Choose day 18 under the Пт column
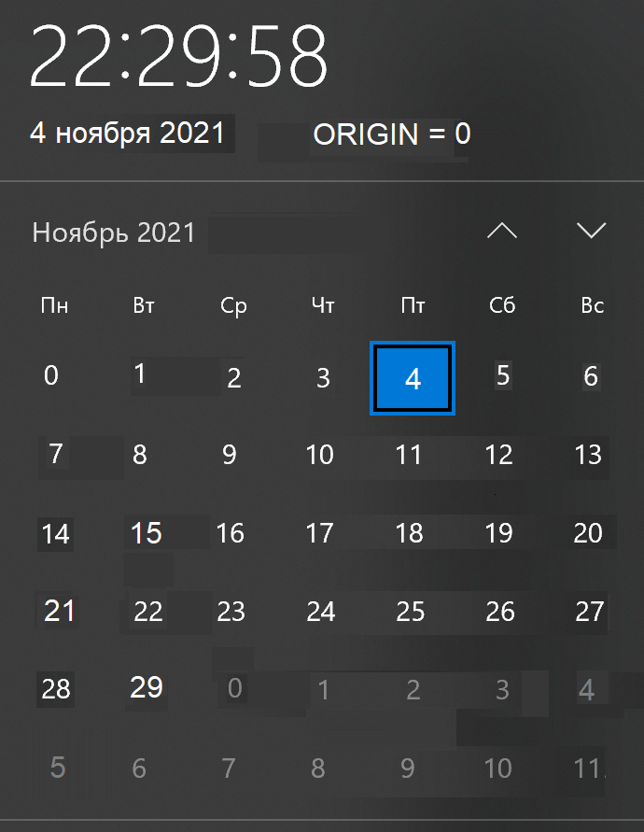Screen dimensions: 644x832 click(410, 533)
